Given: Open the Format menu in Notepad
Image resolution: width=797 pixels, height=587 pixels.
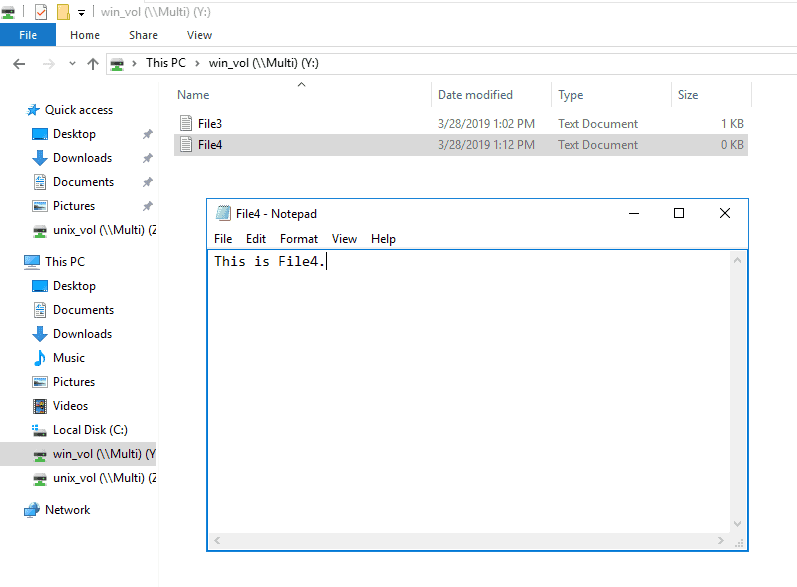Looking at the screenshot, I should tap(298, 239).
